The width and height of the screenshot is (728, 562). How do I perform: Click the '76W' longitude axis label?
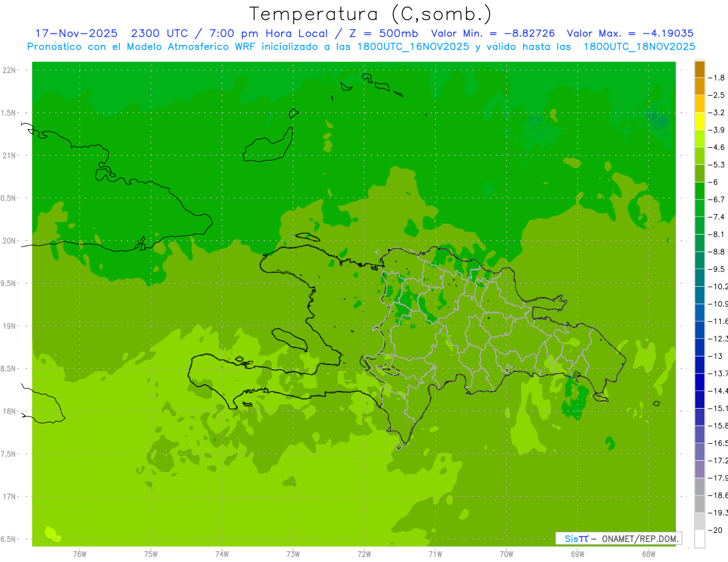79,554
